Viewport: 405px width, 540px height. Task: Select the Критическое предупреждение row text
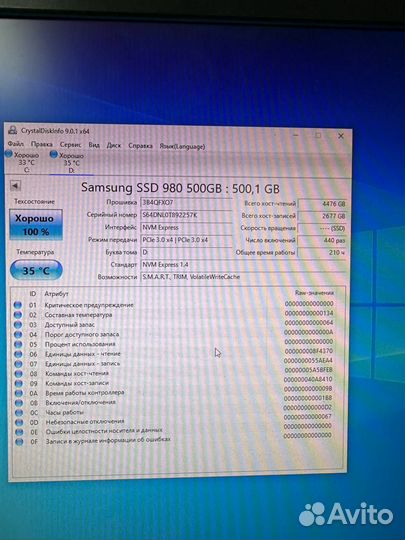coord(89,305)
